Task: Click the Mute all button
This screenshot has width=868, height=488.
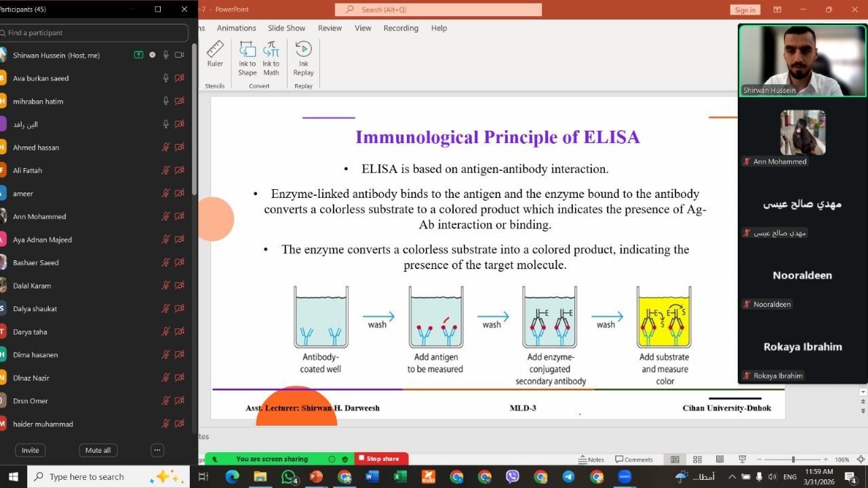Action: (98, 450)
